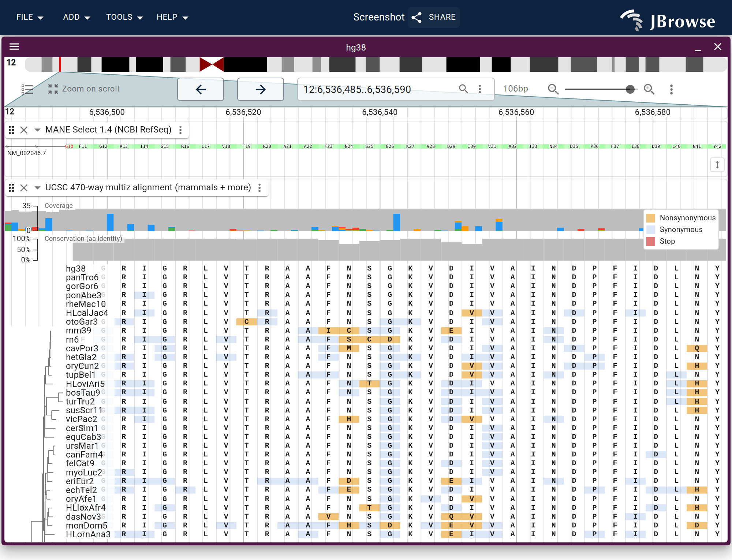Click the rheMac10 species row label

pyautogui.click(x=86, y=304)
